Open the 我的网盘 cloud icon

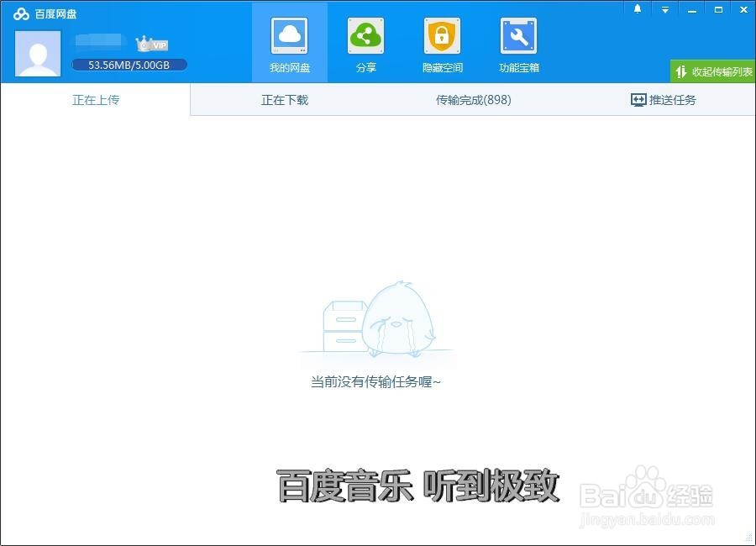tap(289, 36)
